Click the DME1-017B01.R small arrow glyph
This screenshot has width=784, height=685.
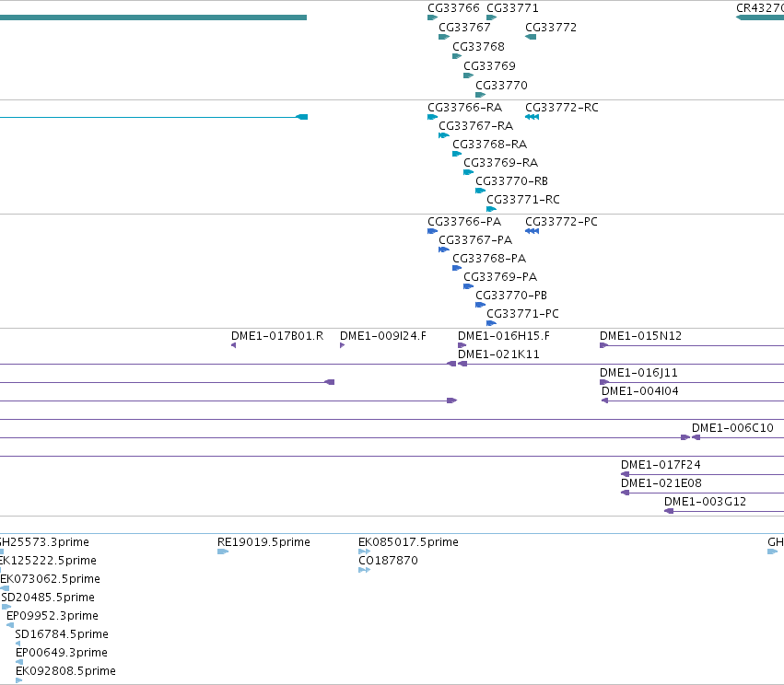tap(233, 345)
